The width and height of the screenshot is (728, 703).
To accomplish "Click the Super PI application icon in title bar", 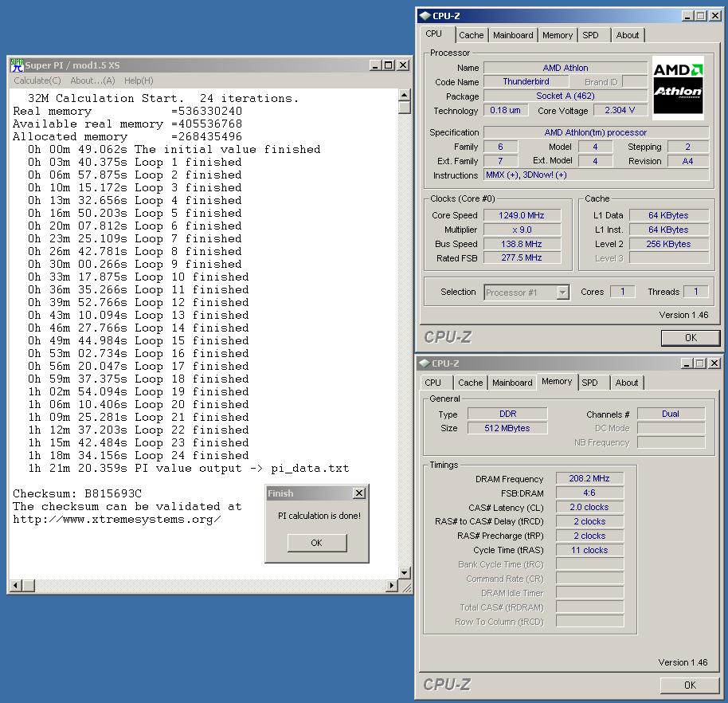I will pos(17,65).
